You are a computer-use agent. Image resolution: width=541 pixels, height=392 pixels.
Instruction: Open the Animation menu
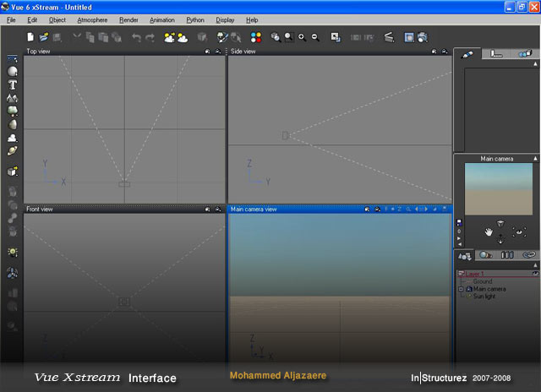coord(162,20)
